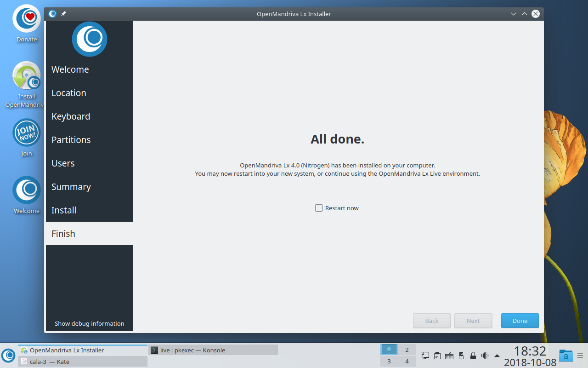Select the Partitions step in the sidebar

click(x=90, y=140)
